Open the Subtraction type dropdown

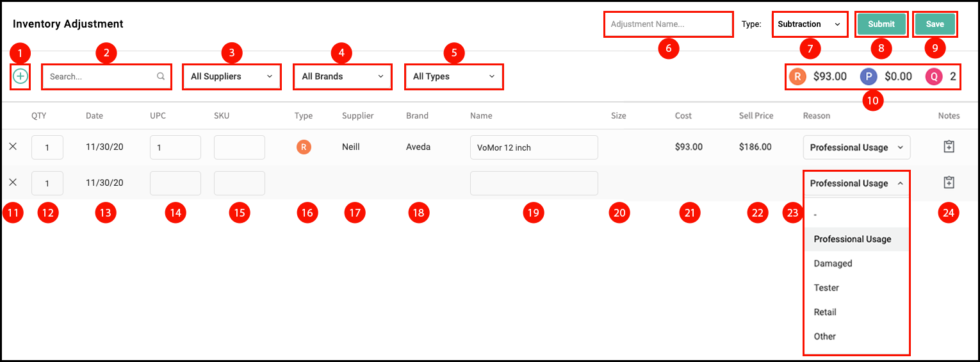click(810, 24)
